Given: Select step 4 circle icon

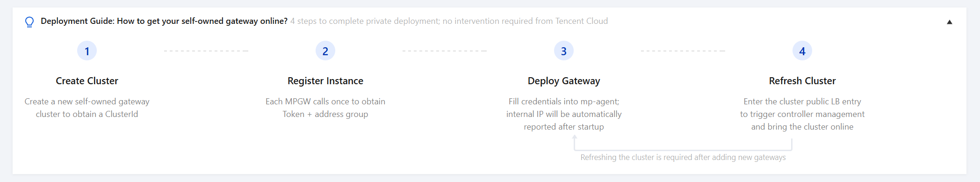Looking at the screenshot, I should tap(802, 51).
